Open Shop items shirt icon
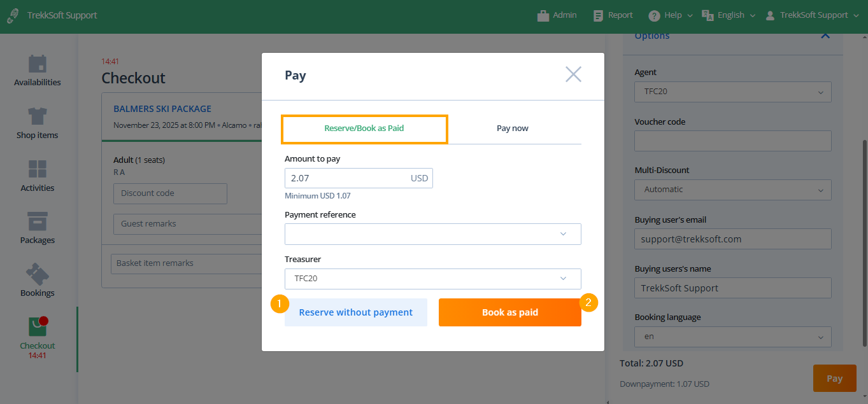This screenshot has height=404, width=868. (38, 116)
